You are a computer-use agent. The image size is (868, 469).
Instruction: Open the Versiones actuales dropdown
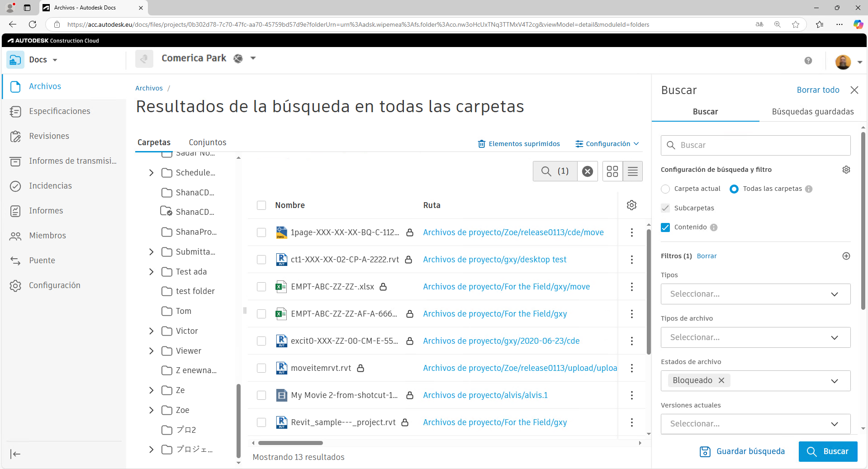pos(754,424)
